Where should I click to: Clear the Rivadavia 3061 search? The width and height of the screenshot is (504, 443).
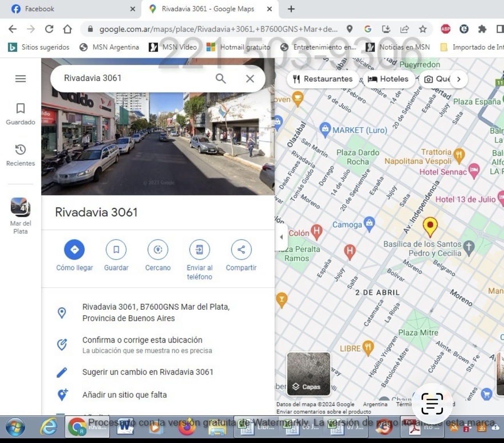coord(250,78)
